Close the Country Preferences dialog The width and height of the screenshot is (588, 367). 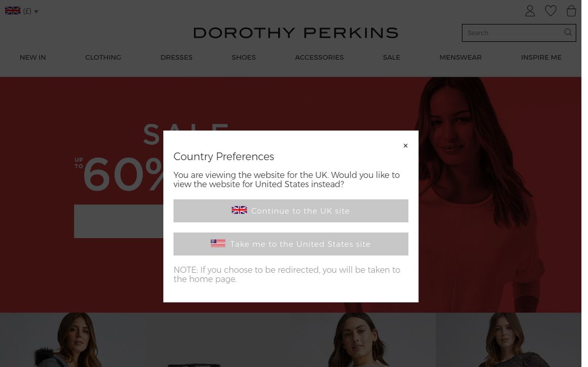(405, 145)
